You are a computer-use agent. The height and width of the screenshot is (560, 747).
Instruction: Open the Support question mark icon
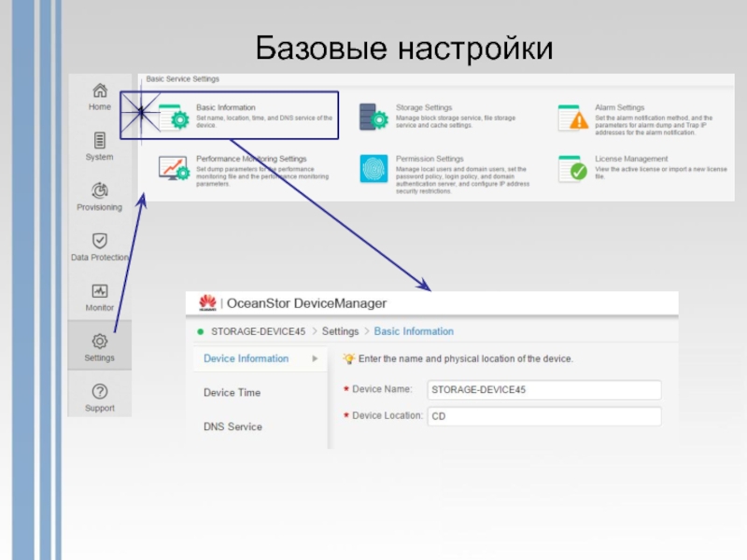tap(100, 391)
